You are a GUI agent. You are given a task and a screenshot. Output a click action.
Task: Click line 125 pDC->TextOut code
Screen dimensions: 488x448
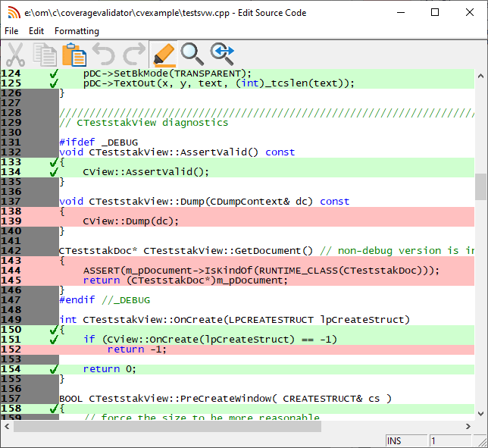tap(219, 83)
